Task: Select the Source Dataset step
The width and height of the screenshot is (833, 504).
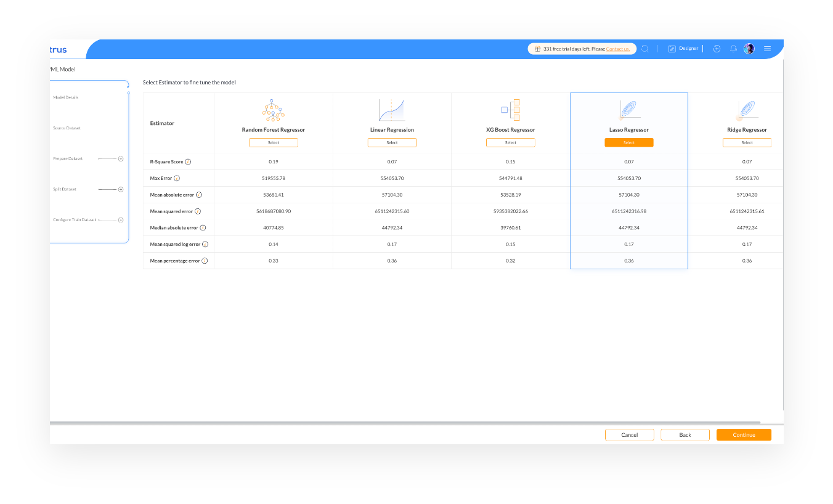Action: pyautogui.click(x=66, y=128)
